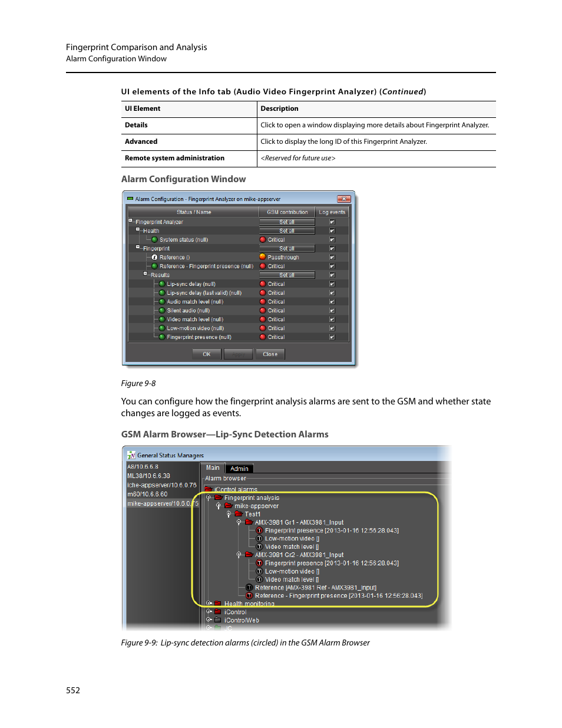Click the OK button
Screen dimensions: 562x728
tap(207, 354)
